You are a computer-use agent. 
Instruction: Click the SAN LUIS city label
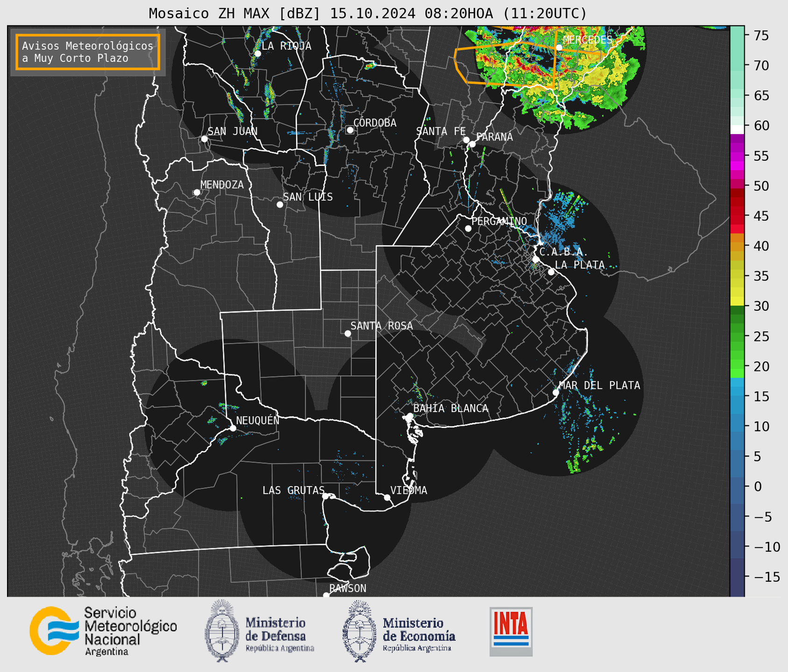coord(308,197)
